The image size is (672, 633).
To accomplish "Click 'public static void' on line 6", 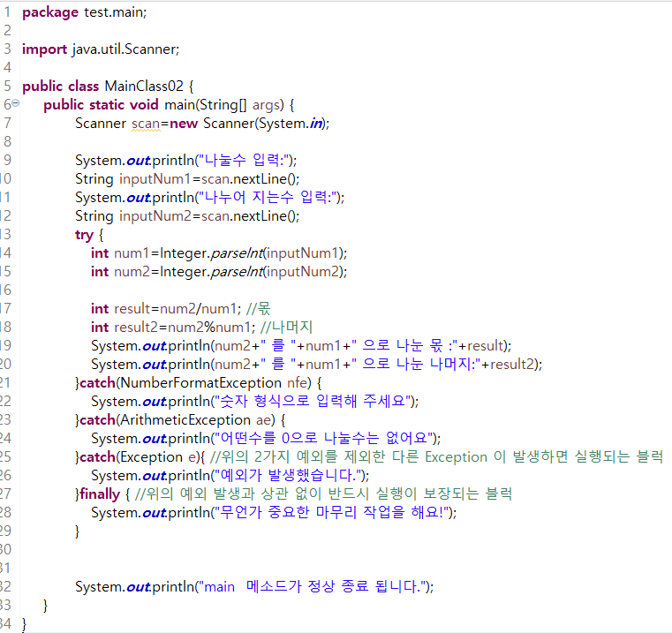I will pos(101,105).
